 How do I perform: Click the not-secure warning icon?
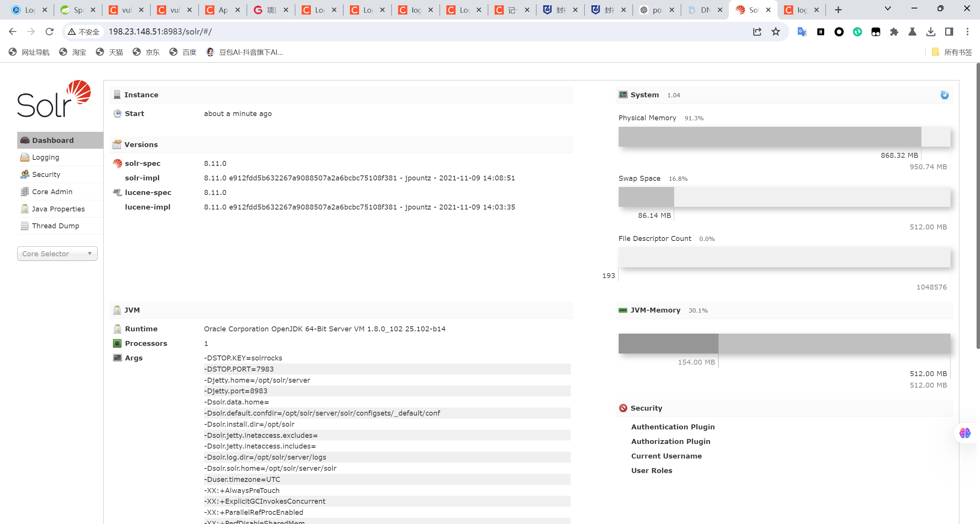point(72,32)
